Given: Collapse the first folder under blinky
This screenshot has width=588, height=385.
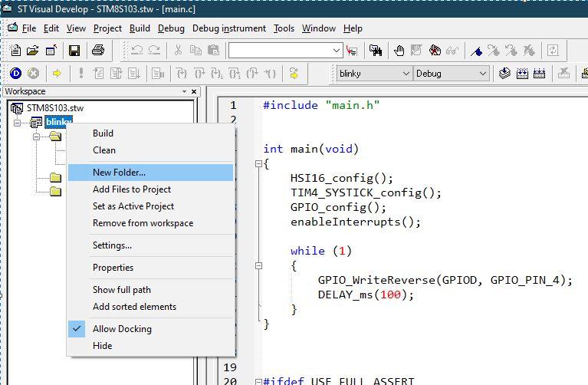Looking at the screenshot, I should pos(36,137).
